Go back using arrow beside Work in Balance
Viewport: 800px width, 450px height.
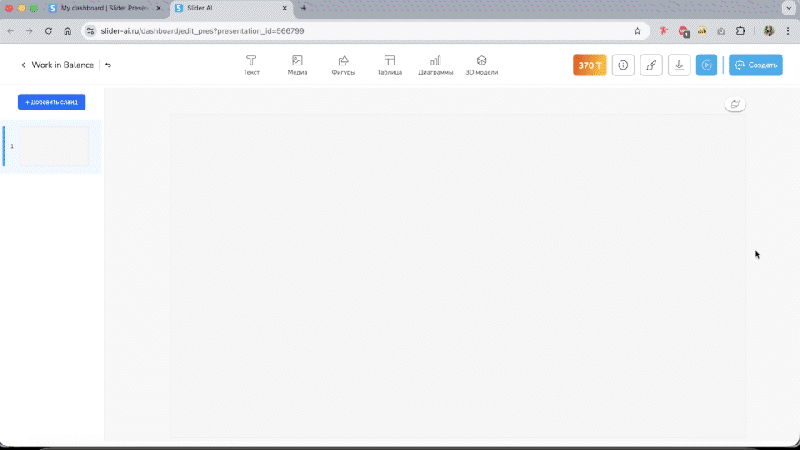[23, 65]
